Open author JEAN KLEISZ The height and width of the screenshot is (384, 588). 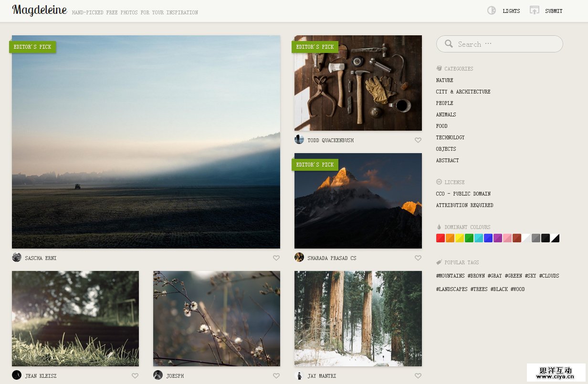pyautogui.click(x=41, y=376)
